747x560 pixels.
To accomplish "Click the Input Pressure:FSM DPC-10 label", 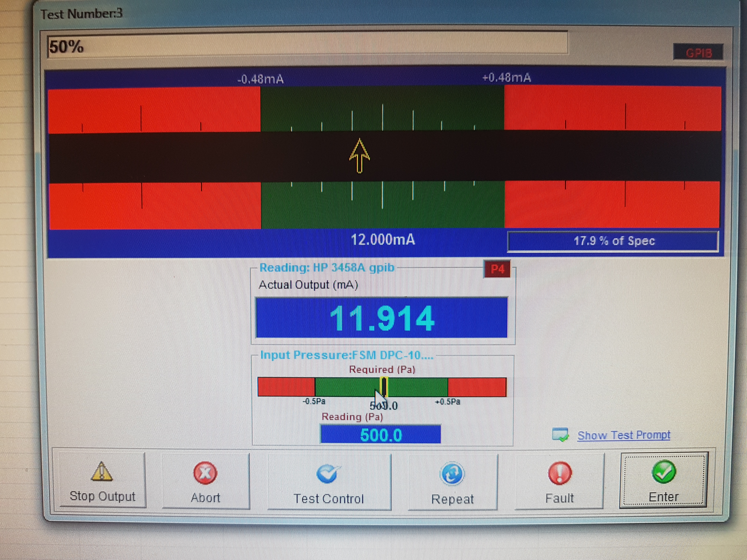I will pyautogui.click(x=346, y=355).
